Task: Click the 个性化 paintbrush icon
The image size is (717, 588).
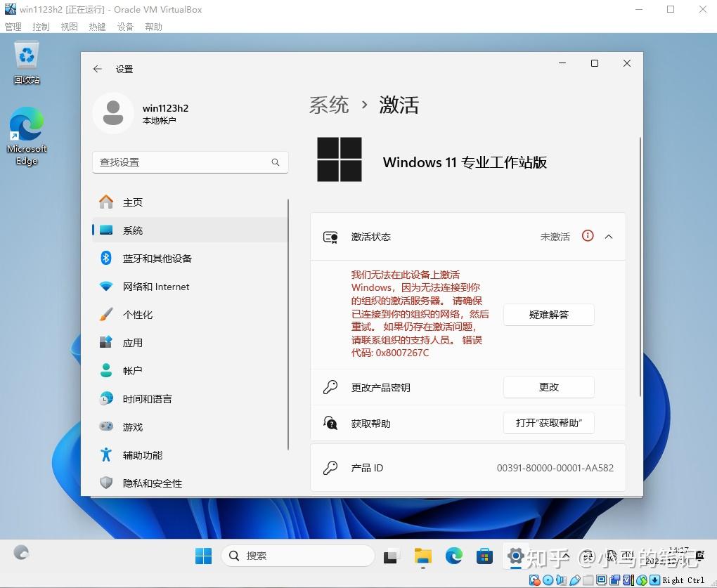Action: (x=105, y=315)
